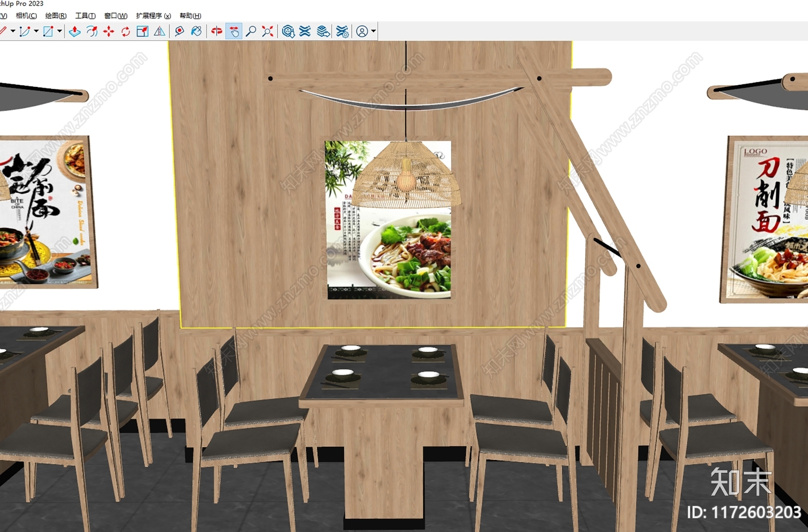Select the Tape Measure tool
This screenshot has width=808, height=532.
pyautogui.click(x=179, y=31)
